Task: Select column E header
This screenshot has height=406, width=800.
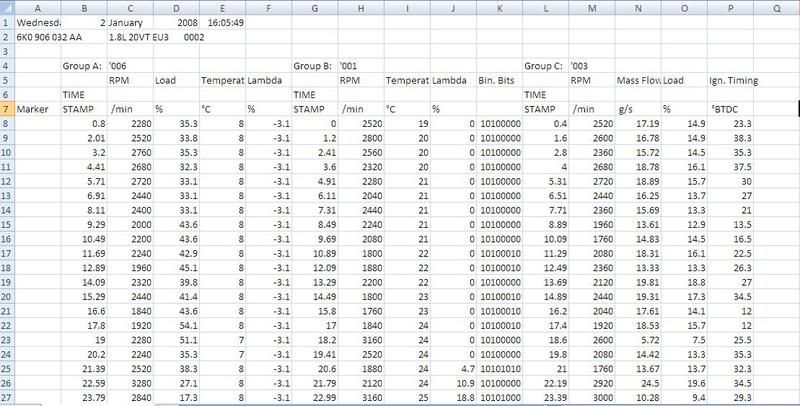Action: (x=222, y=9)
